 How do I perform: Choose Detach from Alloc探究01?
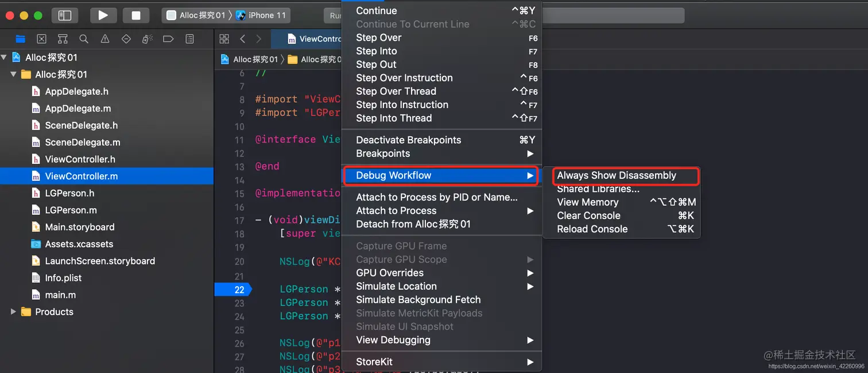442,224
